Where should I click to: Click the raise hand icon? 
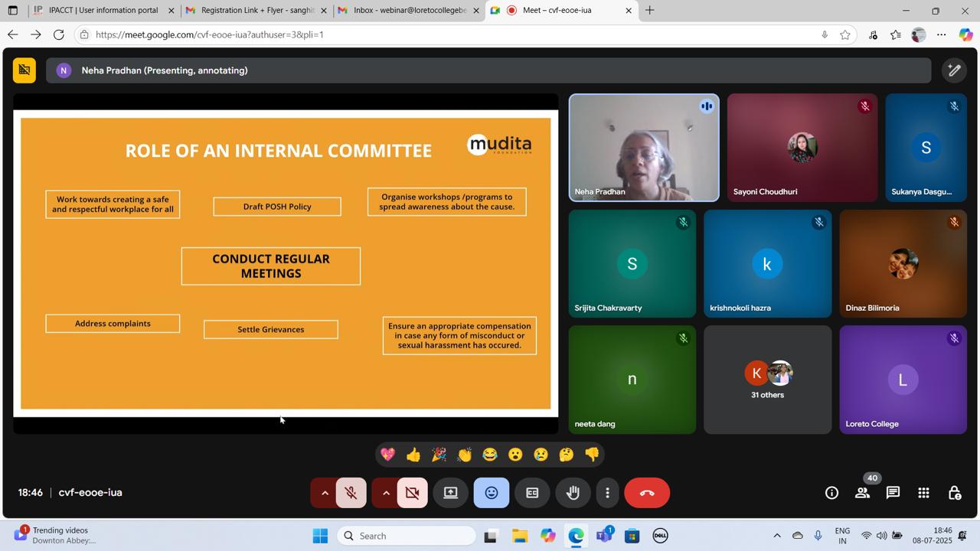point(573,493)
